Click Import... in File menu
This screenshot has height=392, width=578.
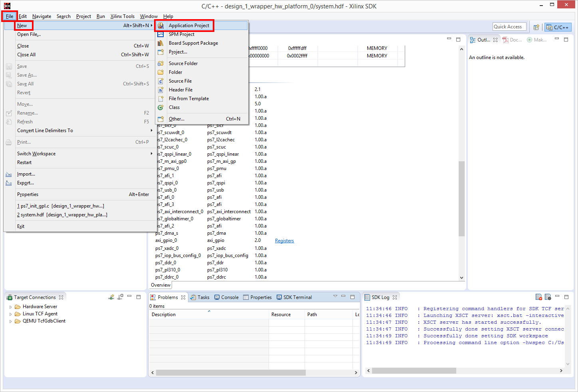(x=26, y=174)
